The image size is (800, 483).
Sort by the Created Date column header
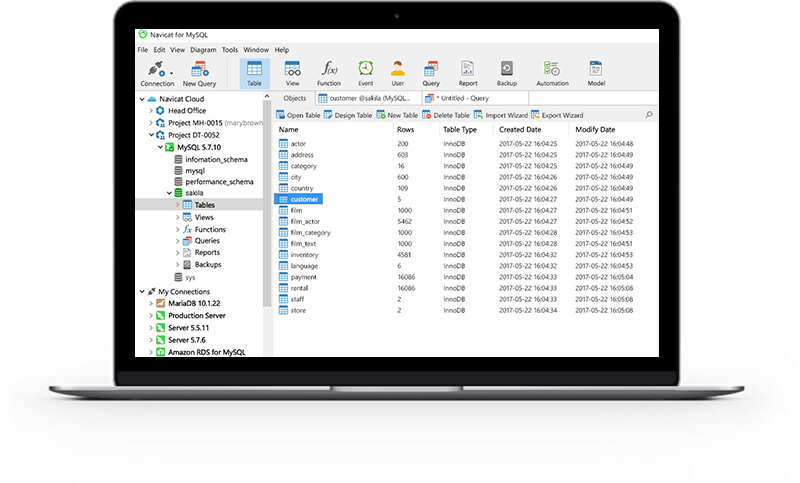[520, 130]
